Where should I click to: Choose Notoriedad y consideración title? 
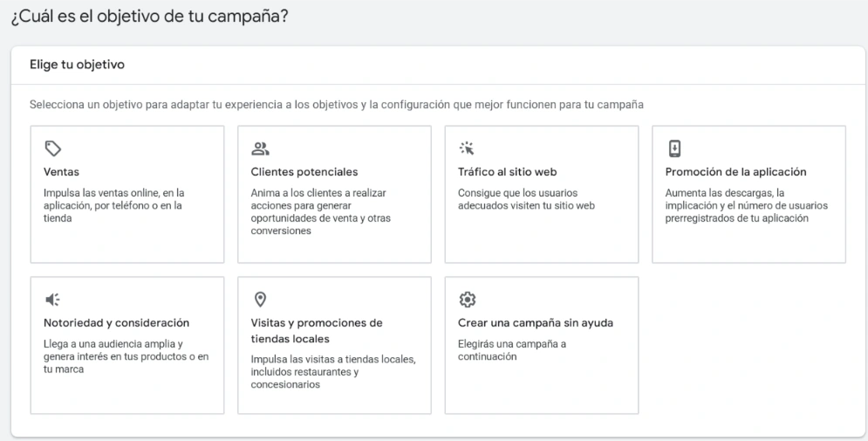point(116,323)
